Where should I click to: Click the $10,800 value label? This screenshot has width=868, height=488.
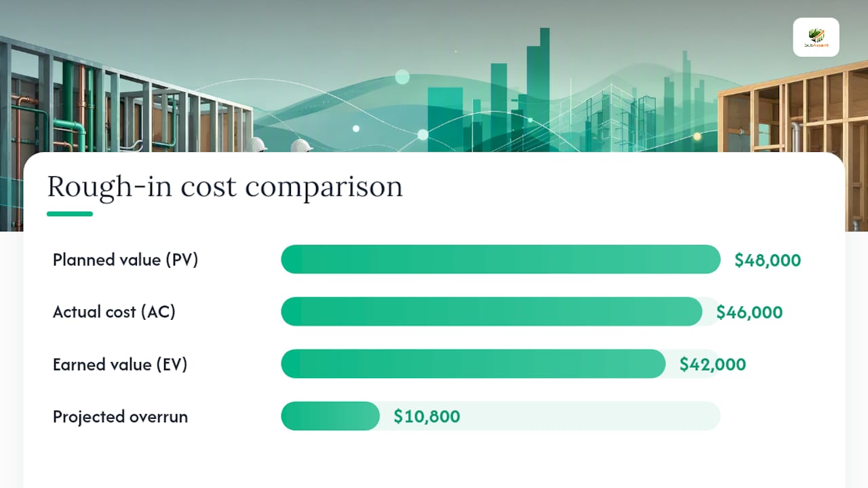[427, 417]
